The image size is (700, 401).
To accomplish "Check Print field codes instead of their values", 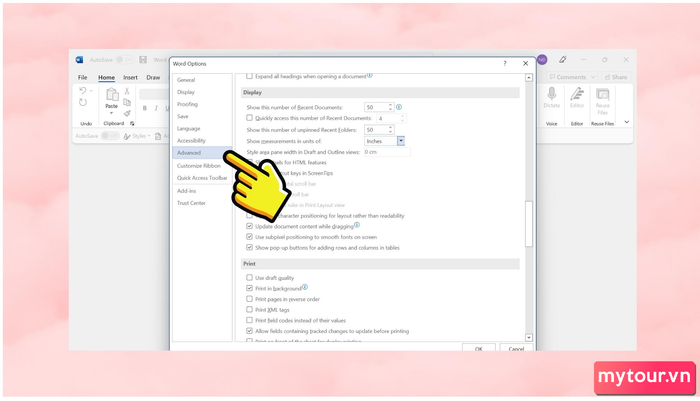I will [x=250, y=320].
